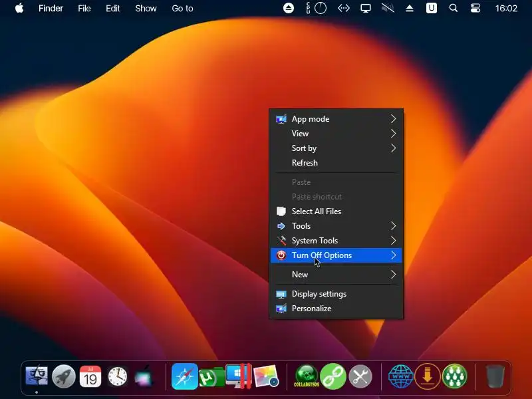This screenshot has height=399, width=532.
Task: Click the System Tools hammer icon
Action: tap(281, 241)
